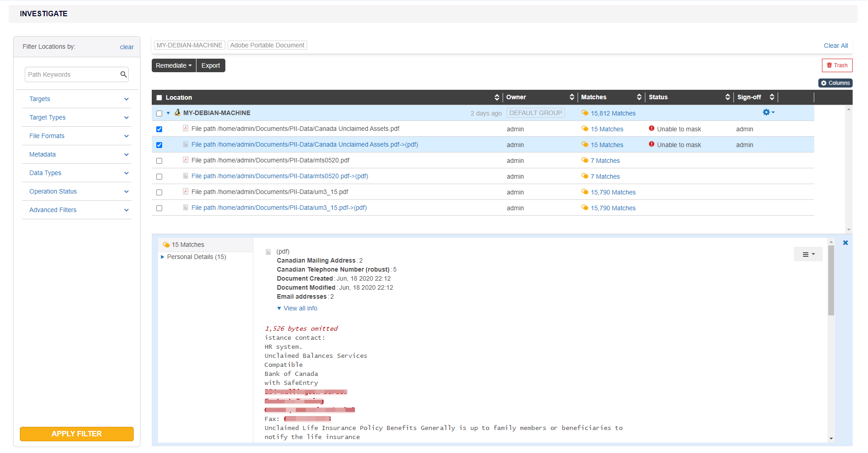Open the hamburger menu in details panel
868x453 pixels.
[x=808, y=254]
